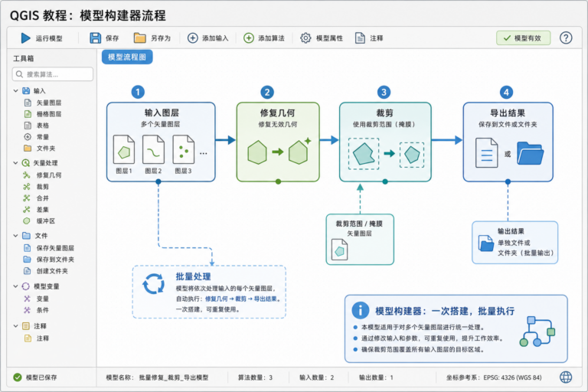Select the 矢量图层 input icon in toolbox
Image resolution: width=588 pixels, height=392 pixels.
point(28,103)
